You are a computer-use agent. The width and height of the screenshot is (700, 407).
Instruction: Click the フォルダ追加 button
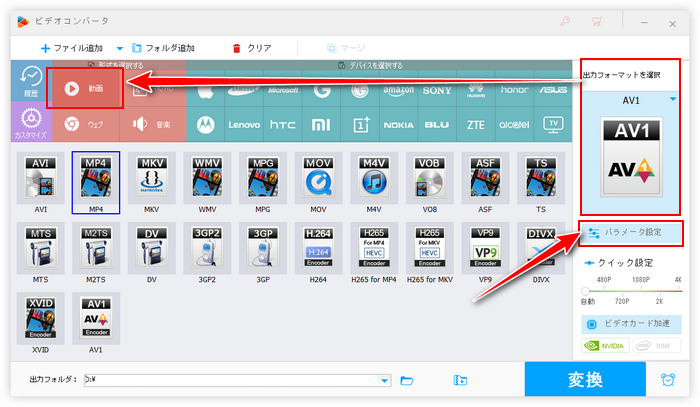click(163, 48)
